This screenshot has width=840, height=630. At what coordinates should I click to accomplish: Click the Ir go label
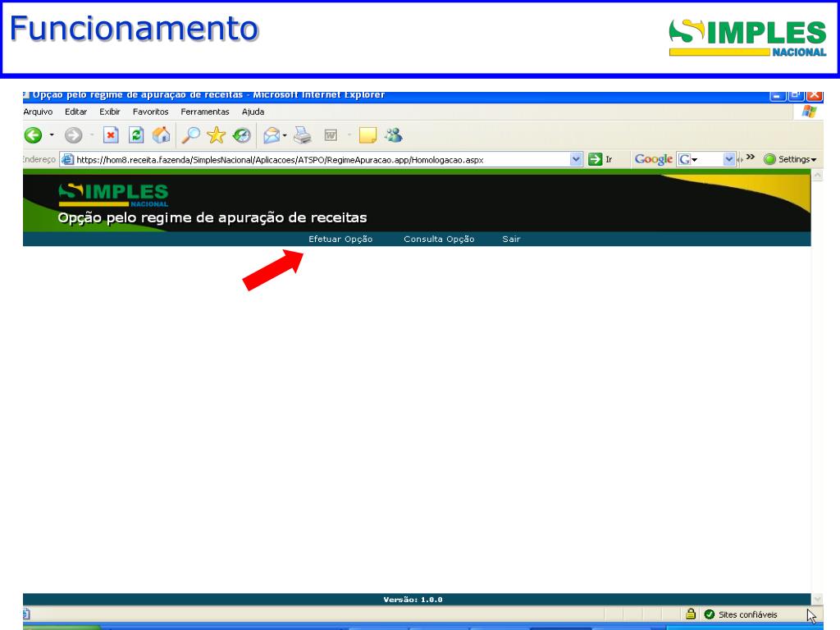[609, 159]
